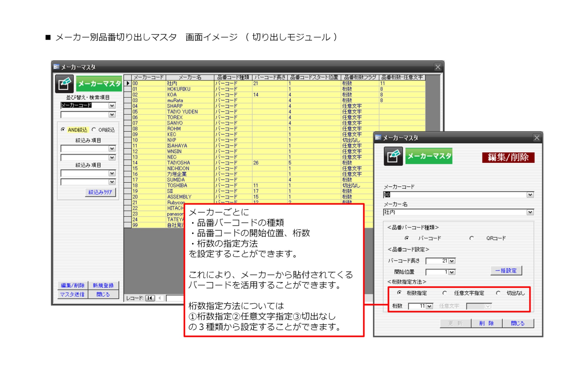588x365 pixels.
Task: Select SUMIDA cell in maker table
Action: click(x=190, y=180)
